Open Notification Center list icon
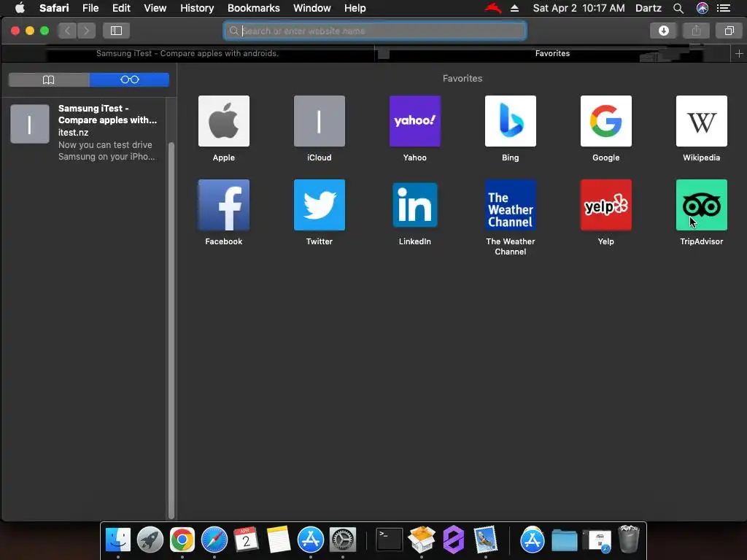 [723, 8]
